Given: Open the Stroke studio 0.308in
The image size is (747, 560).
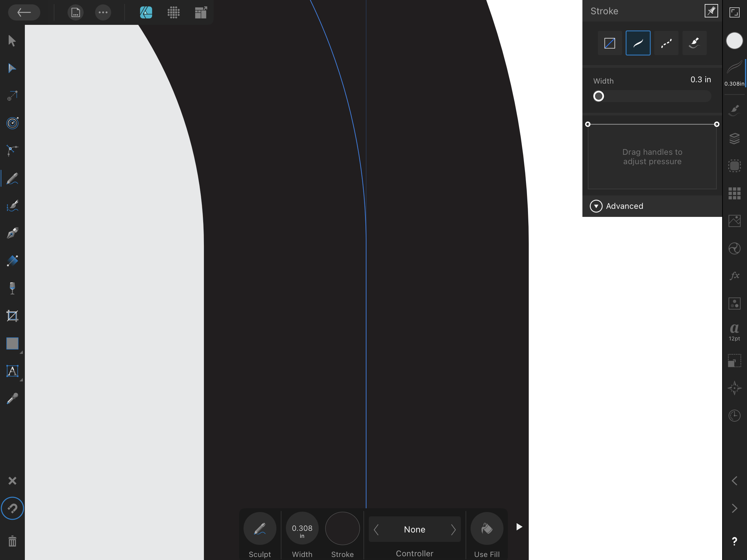Looking at the screenshot, I should 735,74.
